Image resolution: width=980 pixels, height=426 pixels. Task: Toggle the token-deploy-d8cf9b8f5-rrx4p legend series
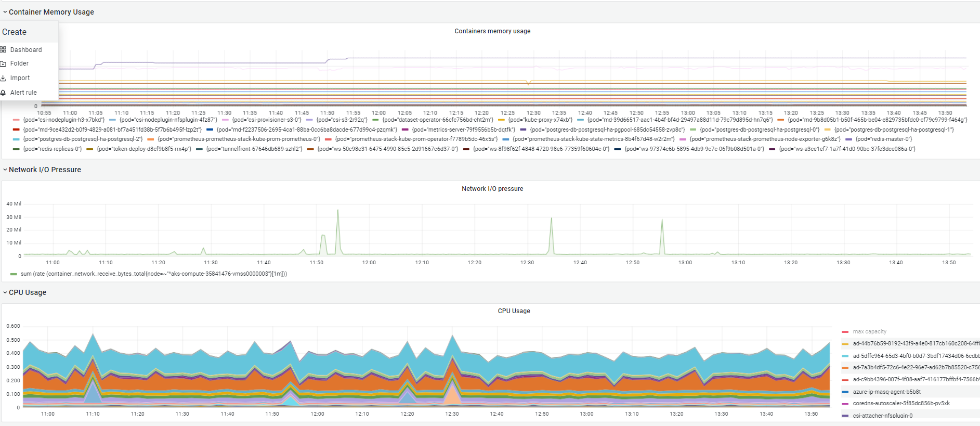(144, 149)
